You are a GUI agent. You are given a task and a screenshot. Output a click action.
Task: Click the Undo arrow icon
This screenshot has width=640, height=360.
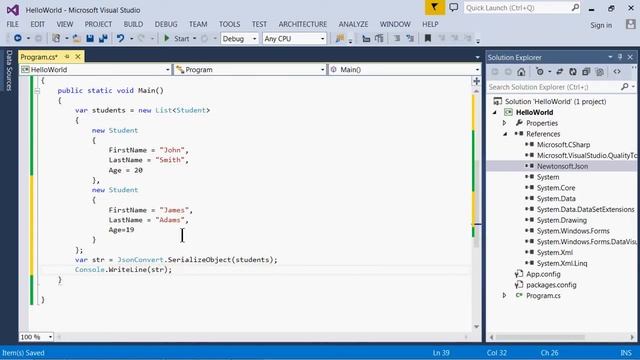[x=120, y=38]
